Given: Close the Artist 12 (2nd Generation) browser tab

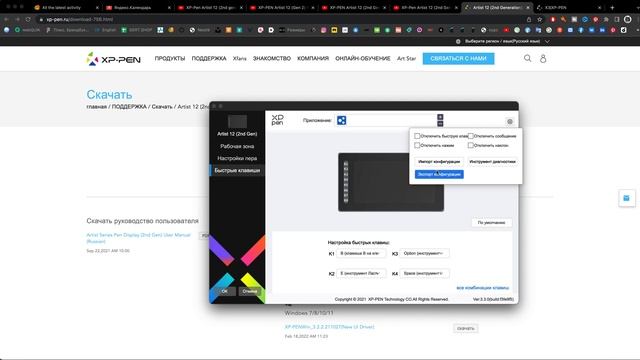Looking at the screenshot, I should [527, 7].
